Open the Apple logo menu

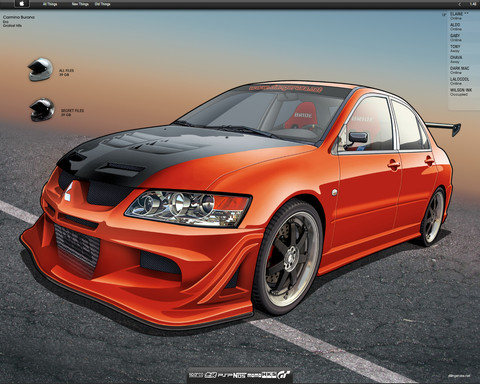[22, 4]
